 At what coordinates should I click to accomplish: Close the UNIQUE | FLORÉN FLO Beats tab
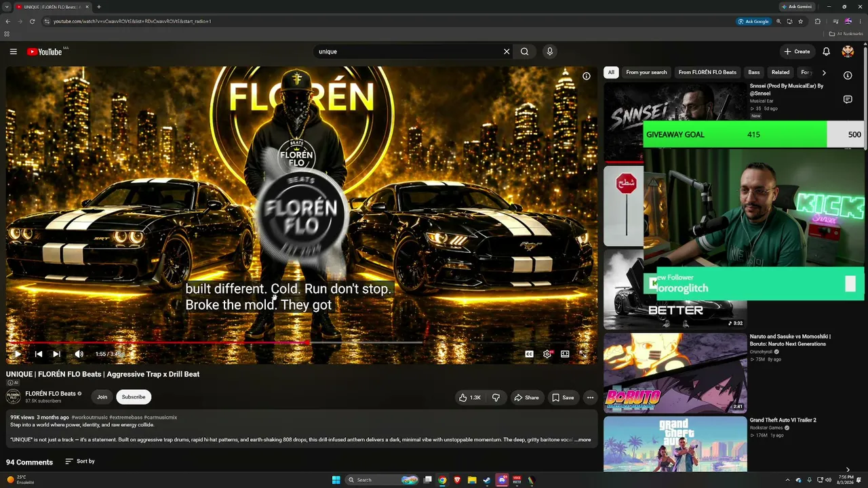click(x=87, y=7)
